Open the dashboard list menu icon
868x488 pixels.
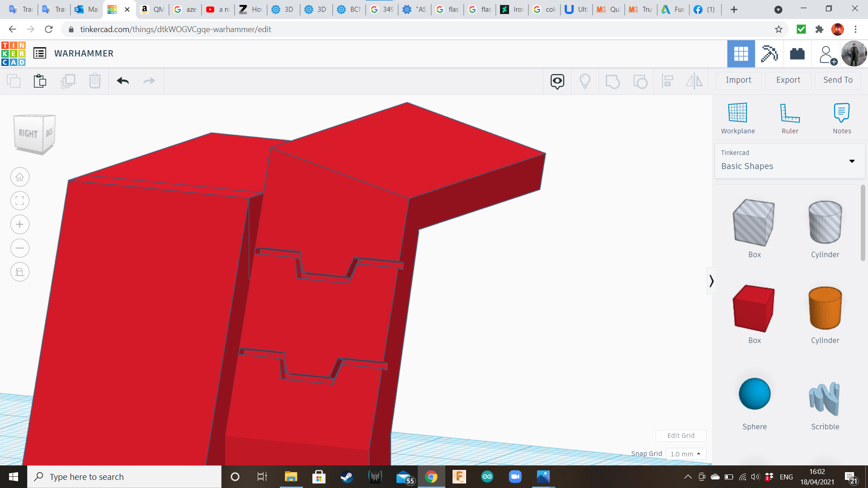click(x=40, y=53)
